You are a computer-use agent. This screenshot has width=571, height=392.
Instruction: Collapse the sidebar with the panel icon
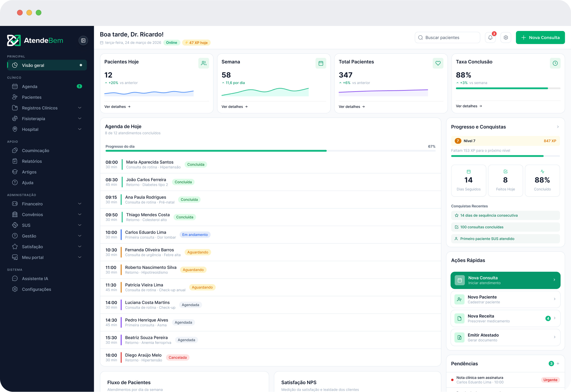[83, 41]
